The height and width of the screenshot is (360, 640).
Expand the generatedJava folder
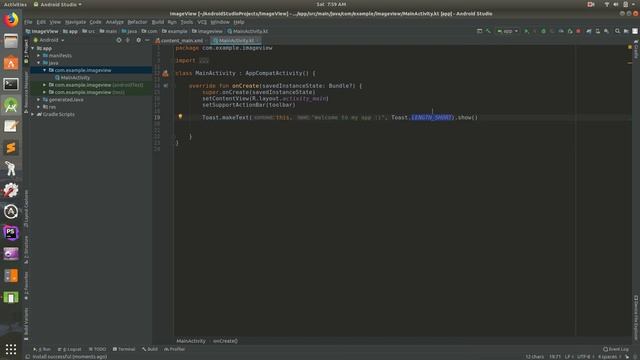(39, 100)
